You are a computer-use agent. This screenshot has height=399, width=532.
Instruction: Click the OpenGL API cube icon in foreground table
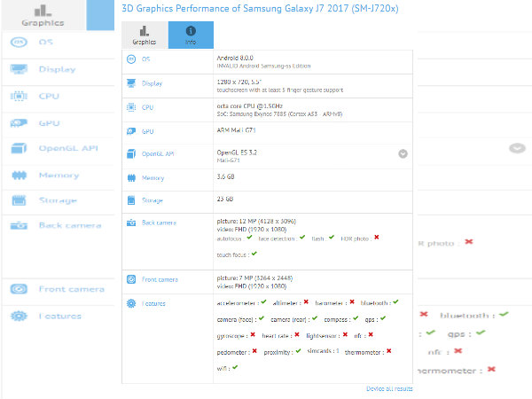[131, 153]
